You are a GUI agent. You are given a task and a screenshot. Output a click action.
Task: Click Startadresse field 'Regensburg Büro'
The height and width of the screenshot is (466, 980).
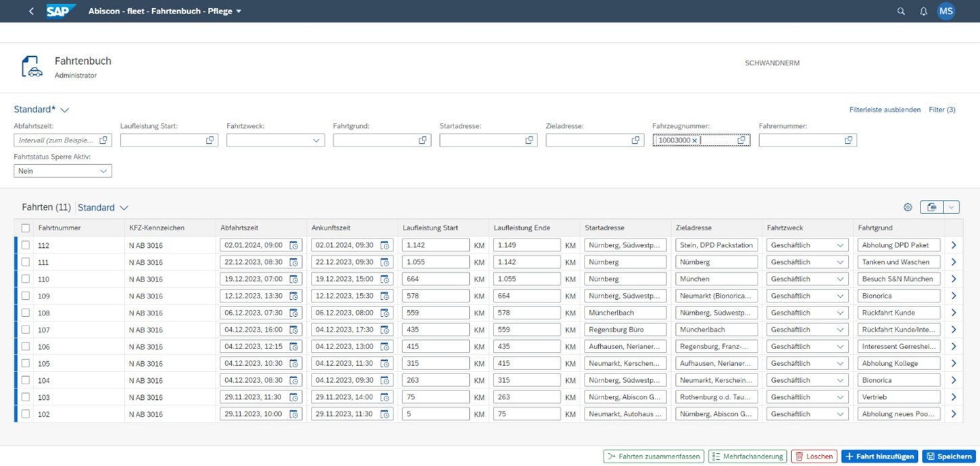[x=625, y=330]
